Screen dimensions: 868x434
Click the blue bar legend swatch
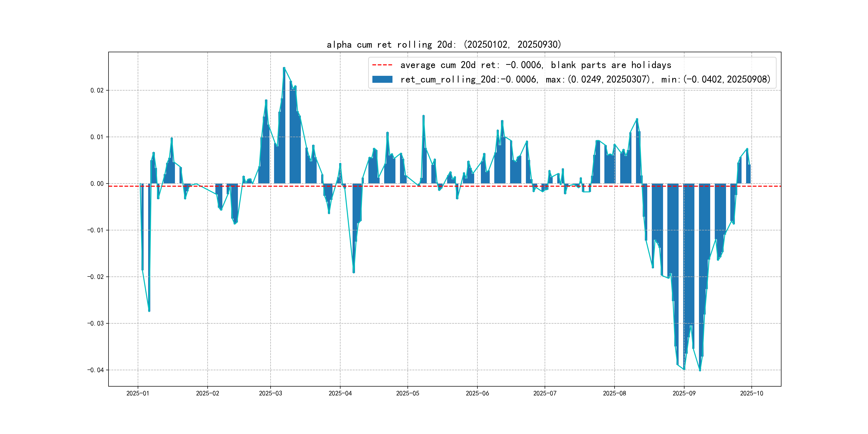[382, 80]
